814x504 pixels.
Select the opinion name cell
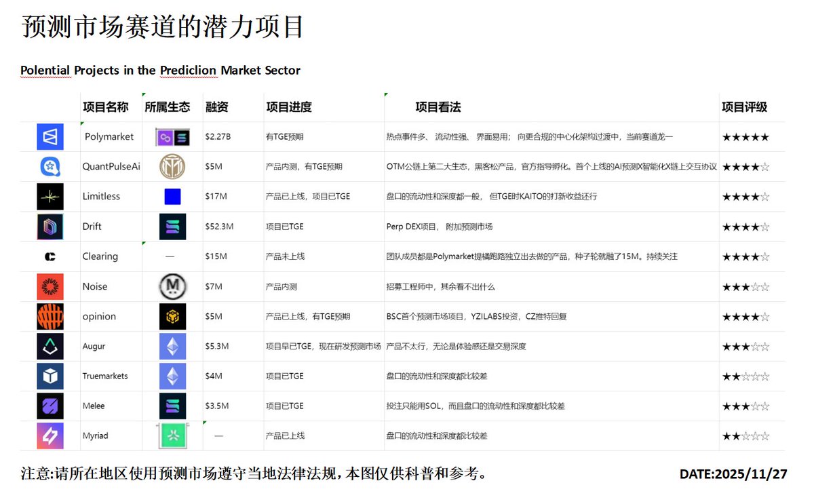pyautogui.click(x=111, y=316)
